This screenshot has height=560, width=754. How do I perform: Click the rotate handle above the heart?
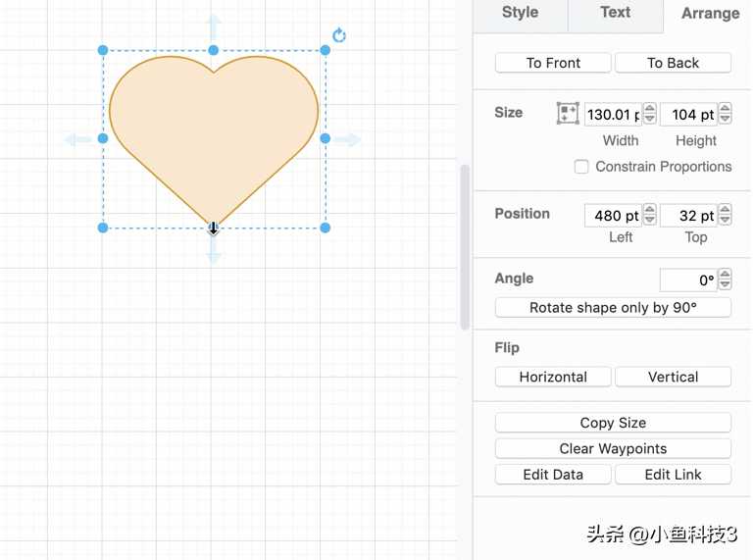tap(339, 36)
